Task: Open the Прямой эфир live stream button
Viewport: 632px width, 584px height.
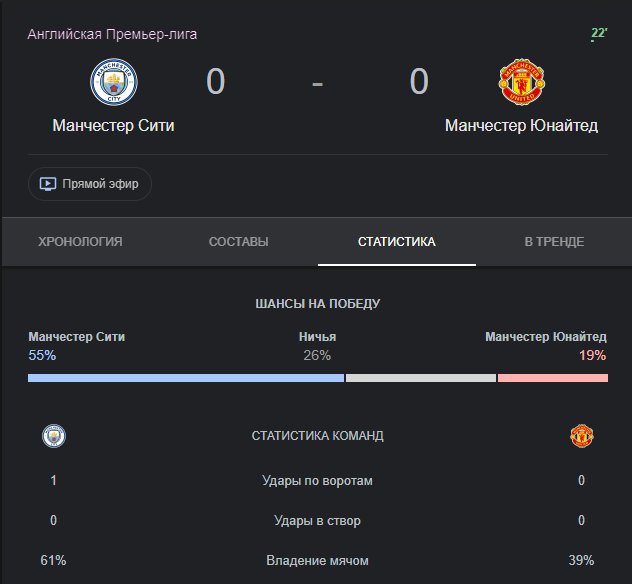Action: point(90,184)
